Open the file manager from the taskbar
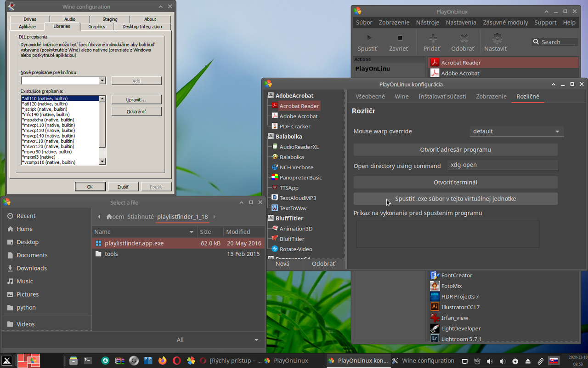The image size is (588, 368). (73, 361)
